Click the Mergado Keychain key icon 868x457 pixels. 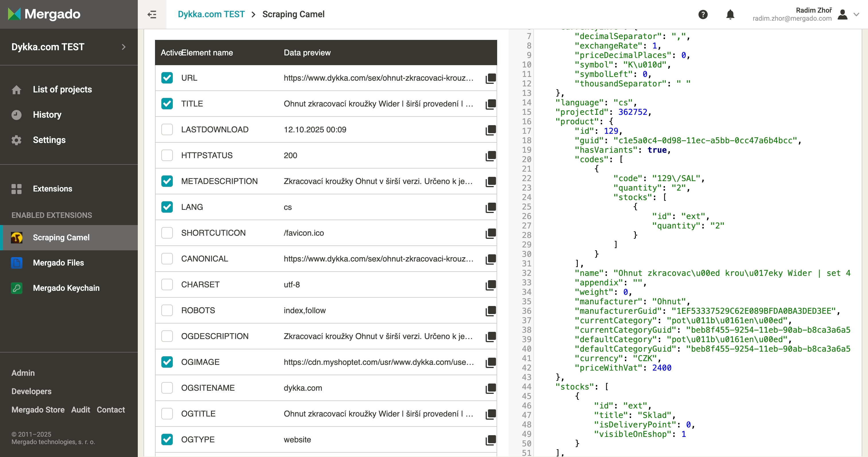click(17, 288)
